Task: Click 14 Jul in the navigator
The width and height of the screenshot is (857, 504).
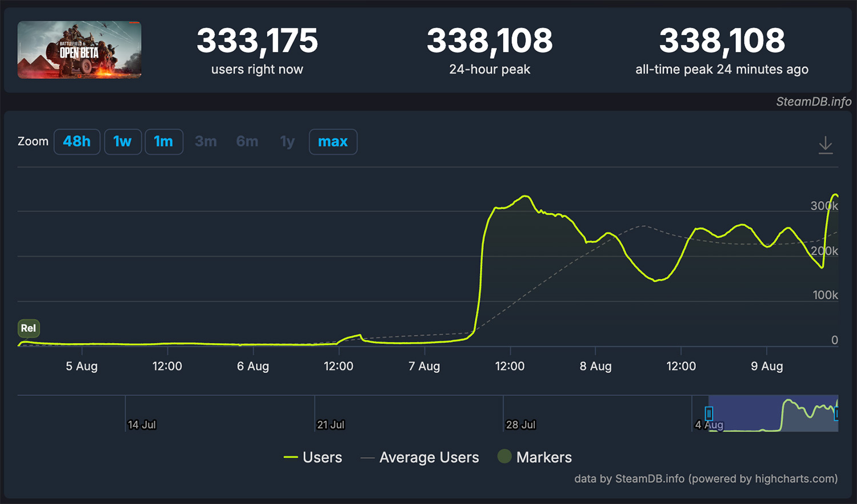Action: coord(142,425)
